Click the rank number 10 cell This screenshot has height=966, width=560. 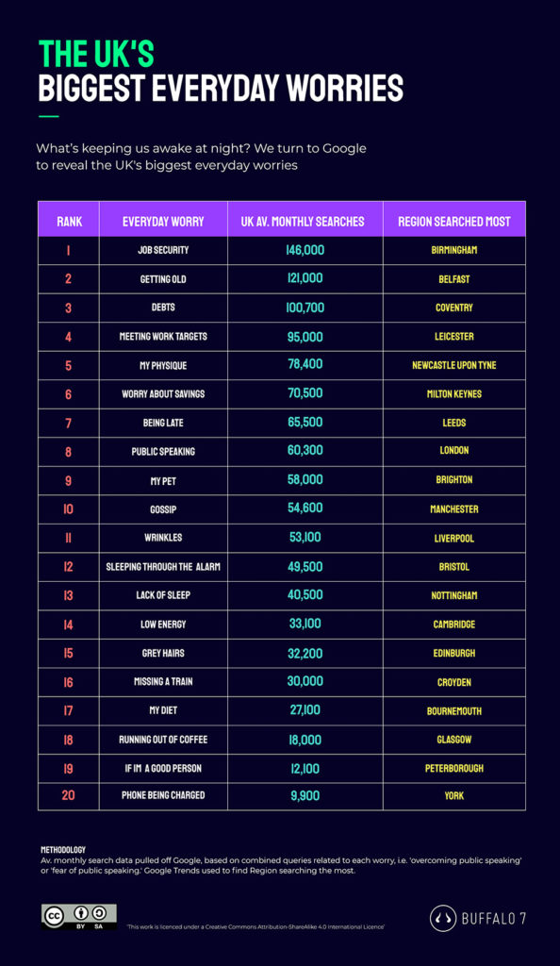click(x=68, y=508)
